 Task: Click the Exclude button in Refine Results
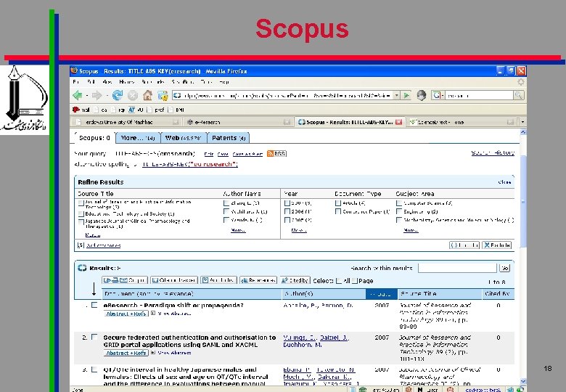497,245
